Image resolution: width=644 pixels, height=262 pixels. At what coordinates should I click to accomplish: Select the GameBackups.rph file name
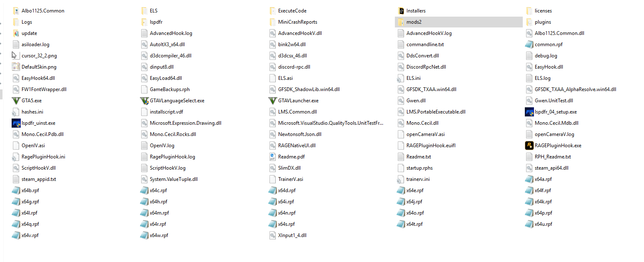click(169, 89)
